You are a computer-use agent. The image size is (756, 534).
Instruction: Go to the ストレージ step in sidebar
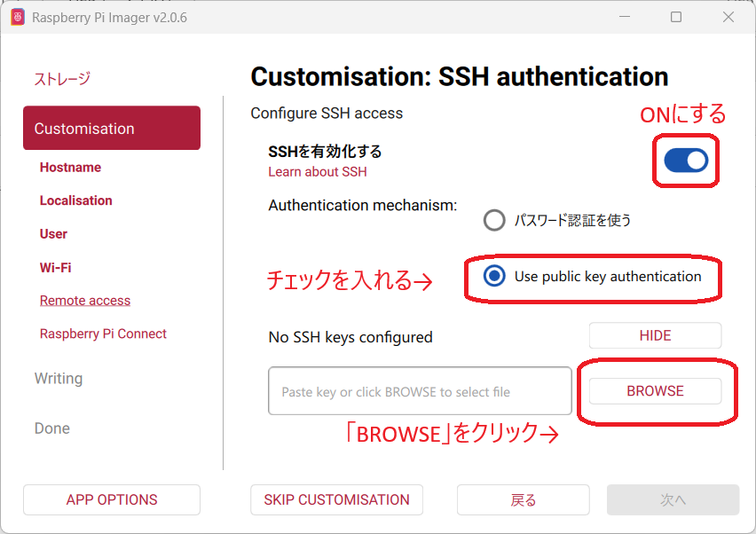click(x=62, y=79)
